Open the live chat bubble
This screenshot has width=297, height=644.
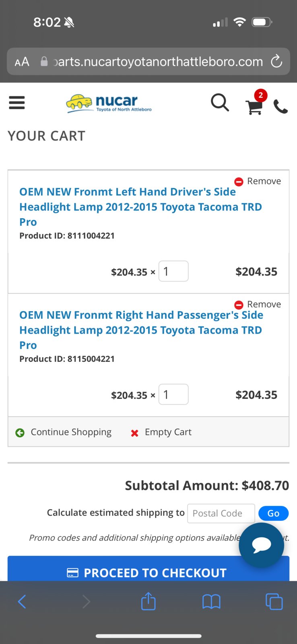point(262,545)
